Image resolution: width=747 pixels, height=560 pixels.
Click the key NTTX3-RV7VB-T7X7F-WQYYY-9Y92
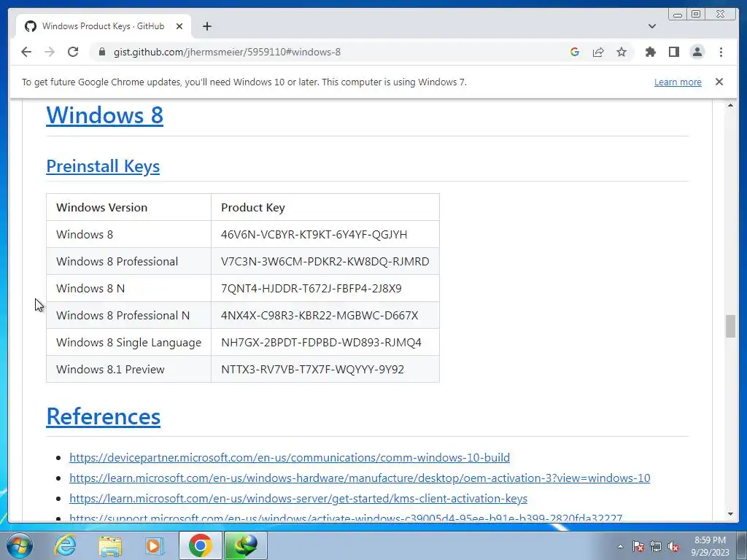tap(312, 370)
